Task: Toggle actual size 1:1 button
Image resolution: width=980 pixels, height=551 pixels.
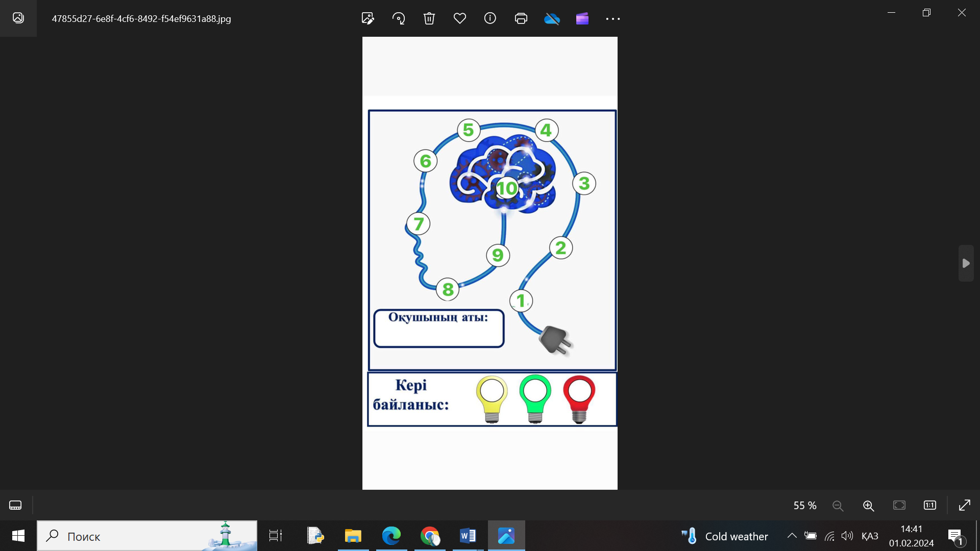Action: pos(929,505)
